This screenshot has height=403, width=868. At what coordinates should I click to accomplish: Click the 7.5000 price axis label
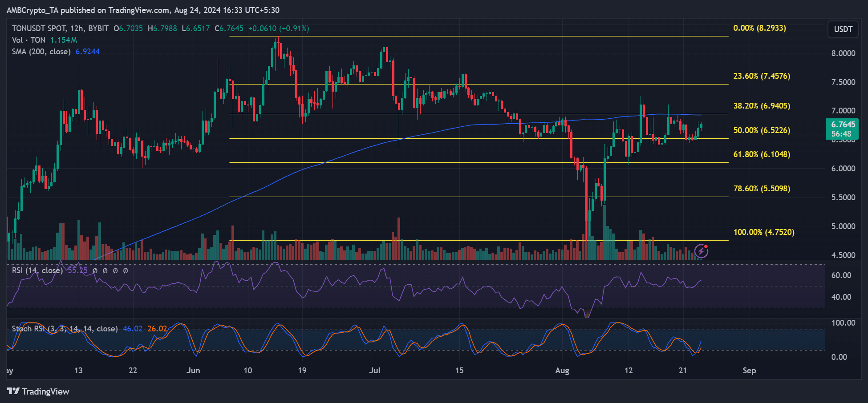coord(843,82)
